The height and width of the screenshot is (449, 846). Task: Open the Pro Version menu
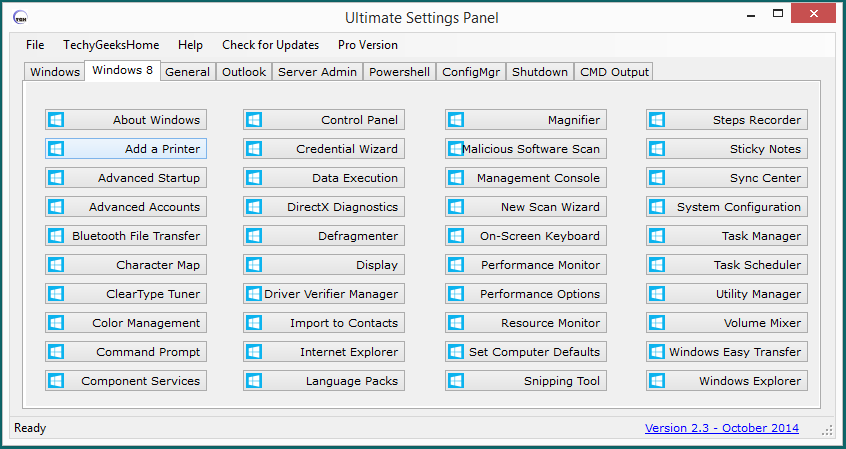367,45
